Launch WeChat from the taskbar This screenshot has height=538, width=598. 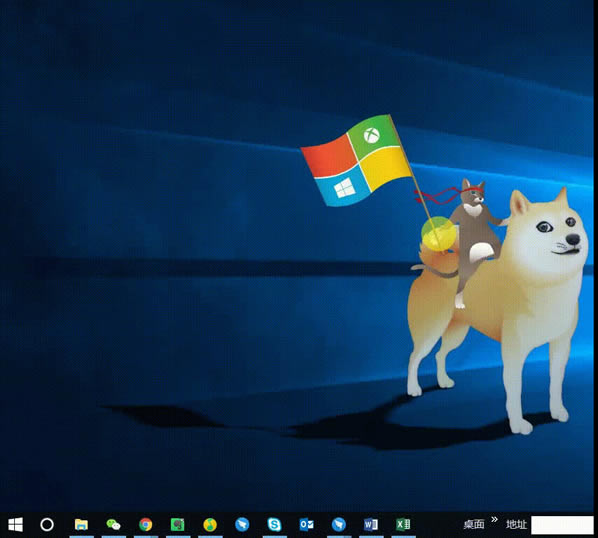tap(113, 525)
